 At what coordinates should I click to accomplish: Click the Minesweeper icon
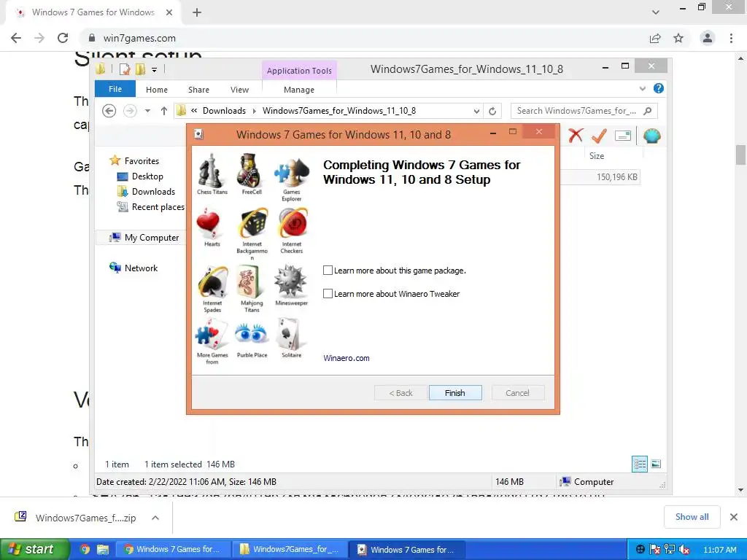pyautogui.click(x=291, y=282)
